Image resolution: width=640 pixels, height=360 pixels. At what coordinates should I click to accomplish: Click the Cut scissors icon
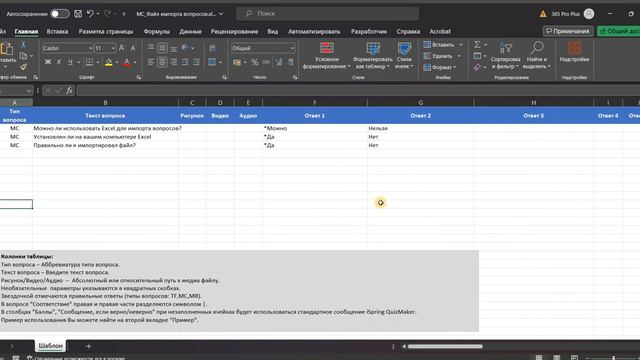(x=23, y=45)
